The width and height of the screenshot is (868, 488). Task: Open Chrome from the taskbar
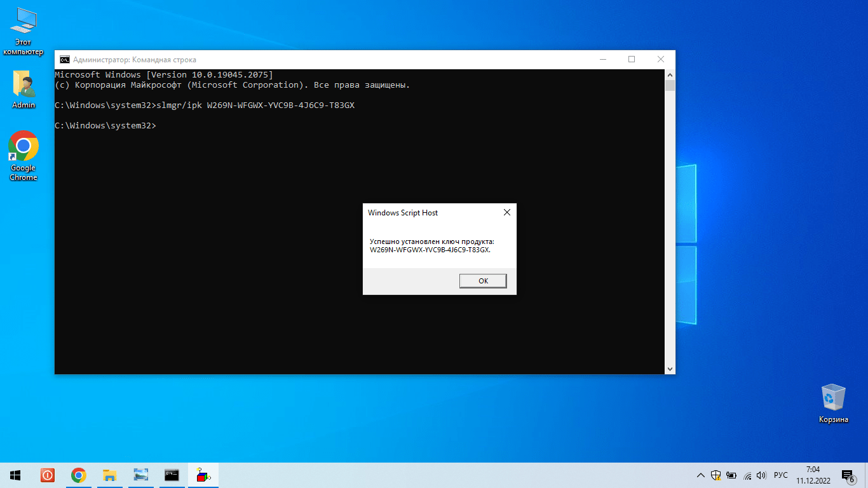(79, 475)
